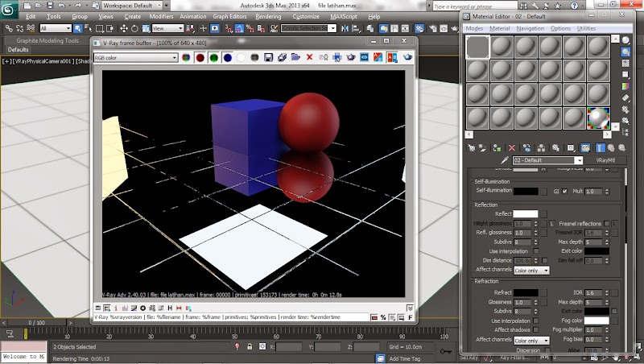Click the last teapot render icon in frame buffer toolbar
The height and width of the screenshot is (364, 644).
tap(407, 57)
